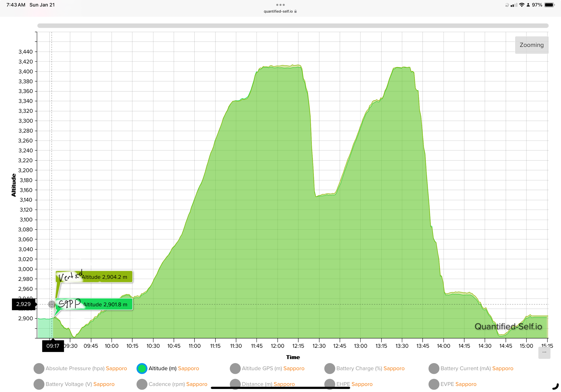The width and height of the screenshot is (561, 392).
Task: Tap the browser three-dots multitasking icon
Action: (x=280, y=5)
